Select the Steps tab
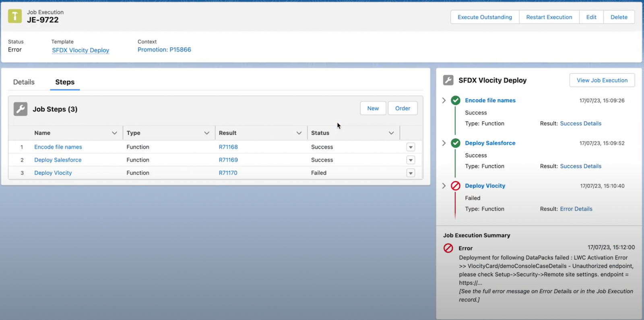Image resolution: width=644 pixels, height=320 pixels. point(65,82)
